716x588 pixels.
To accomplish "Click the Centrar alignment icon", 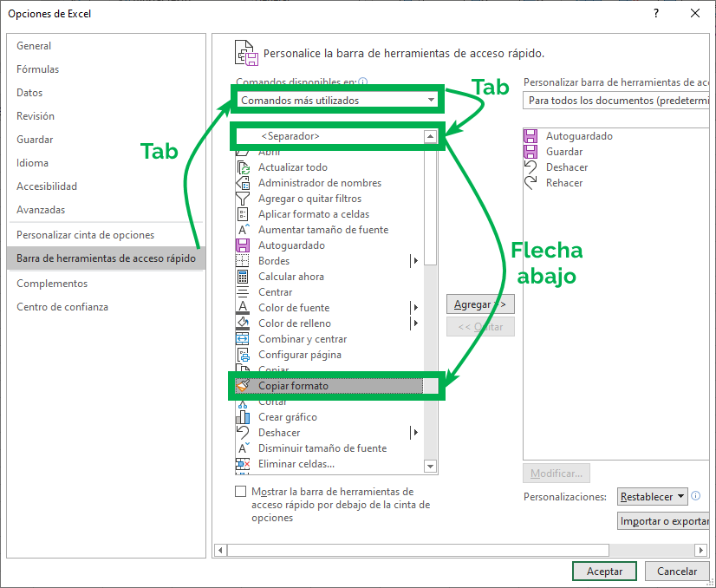I will click(243, 292).
